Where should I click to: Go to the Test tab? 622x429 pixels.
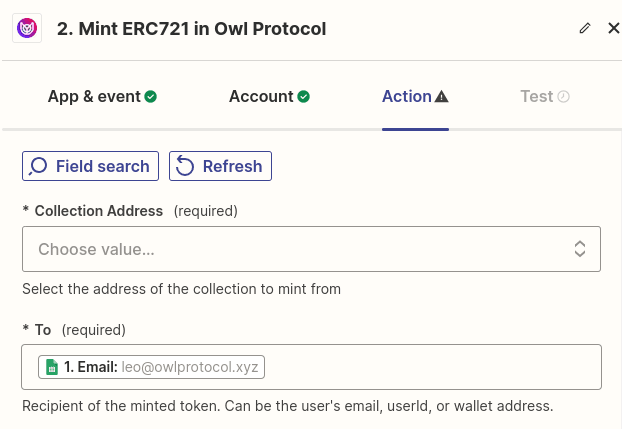(536, 97)
